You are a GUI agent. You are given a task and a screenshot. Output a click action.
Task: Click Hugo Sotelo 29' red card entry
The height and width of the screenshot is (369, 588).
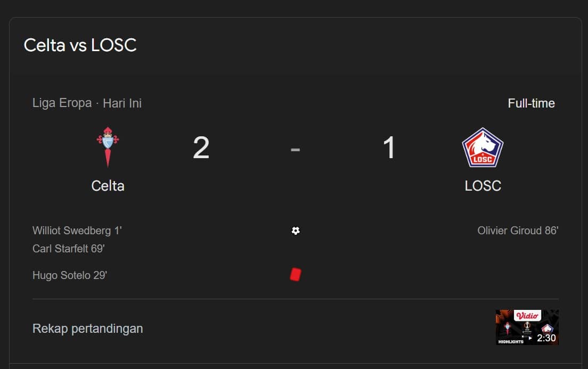coord(70,275)
